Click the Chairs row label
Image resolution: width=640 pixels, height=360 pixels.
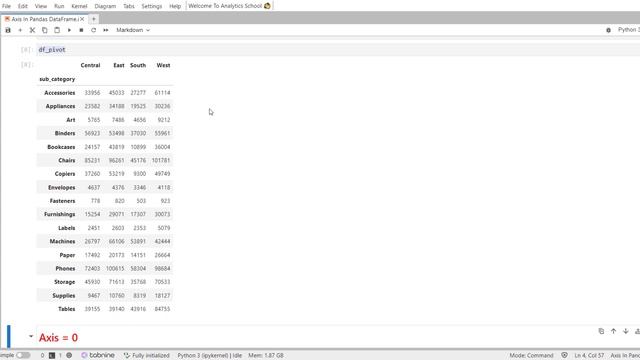[67, 160]
